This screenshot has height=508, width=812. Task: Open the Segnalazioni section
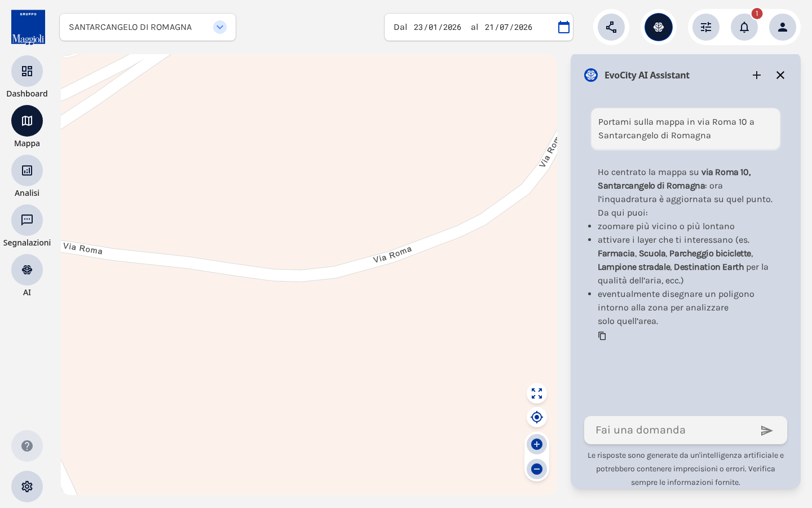tap(27, 220)
